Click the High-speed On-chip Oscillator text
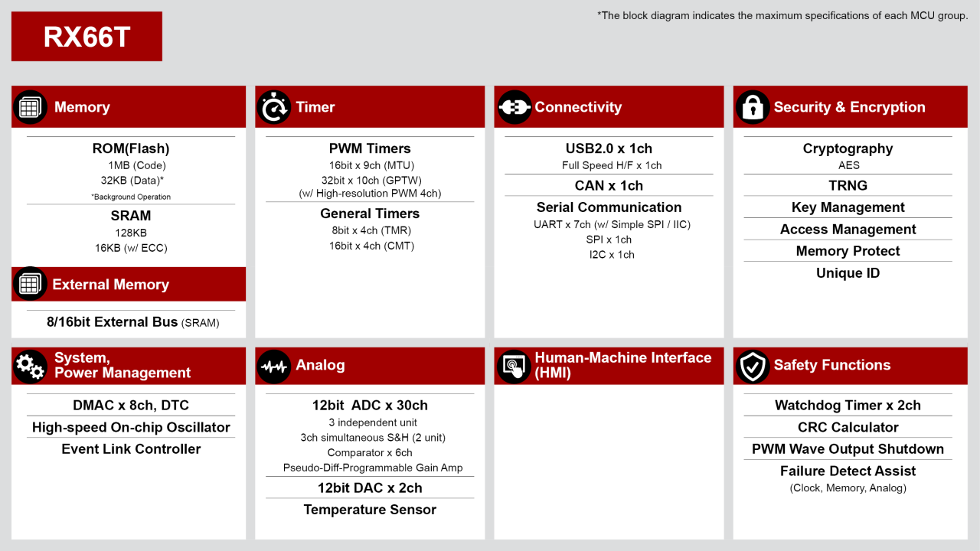The width and height of the screenshot is (980, 551). click(x=131, y=427)
